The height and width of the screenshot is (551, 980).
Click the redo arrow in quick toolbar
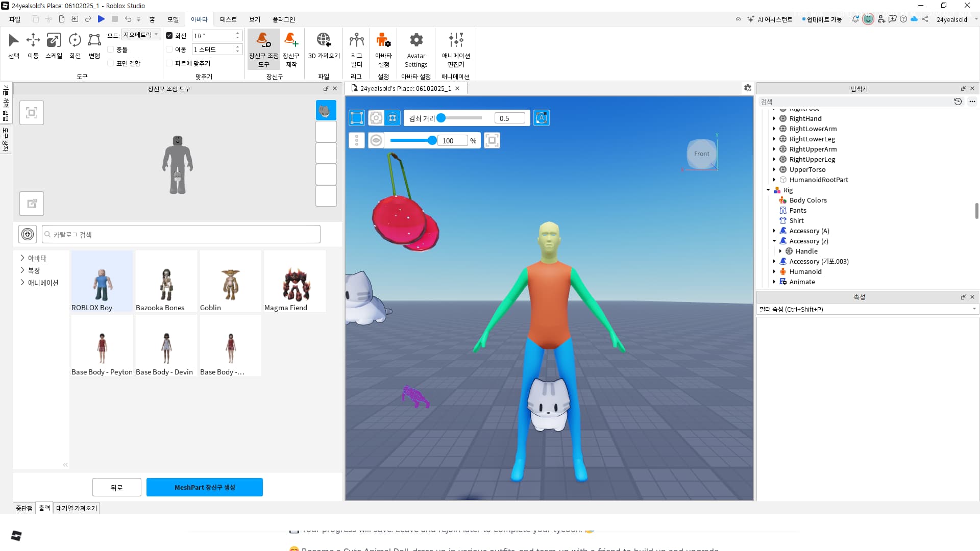coord(88,19)
